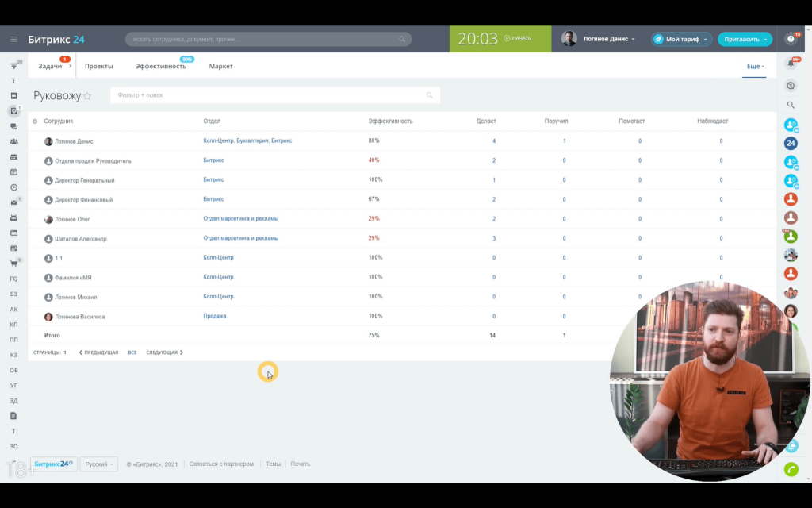Viewport: 812px width, 508px height.
Task: Click Шаталов Александр's Делает count 3
Action: 494,238
